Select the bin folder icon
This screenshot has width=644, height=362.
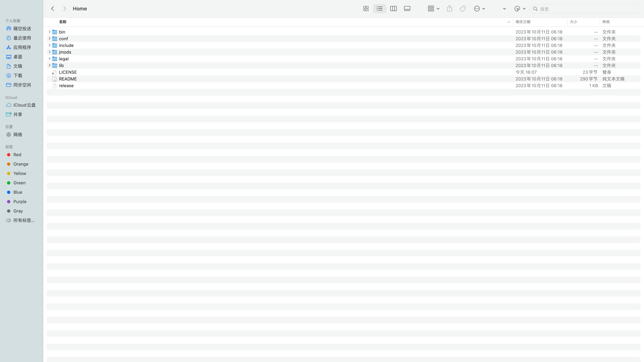point(55,32)
